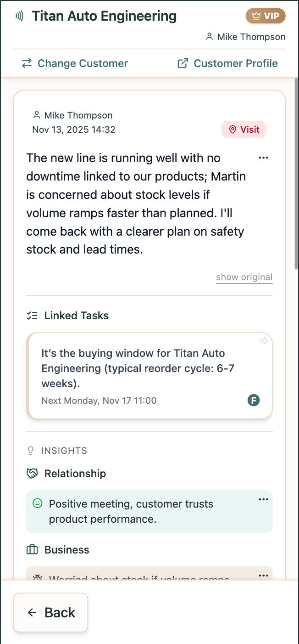The image size is (299, 644).
Task: Click the green smiley sentiment icon
Action: click(x=38, y=503)
